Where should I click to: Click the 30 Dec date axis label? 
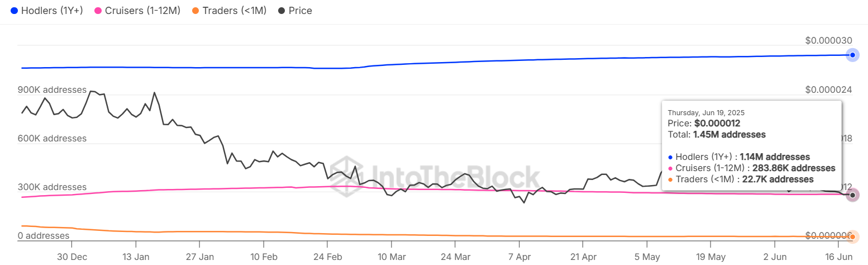coord(71,257)
